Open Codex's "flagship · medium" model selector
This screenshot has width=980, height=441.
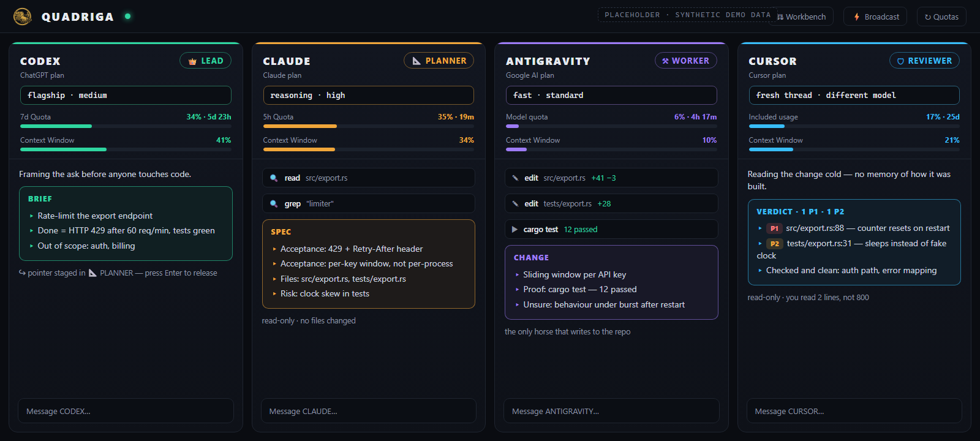(126, 96)
